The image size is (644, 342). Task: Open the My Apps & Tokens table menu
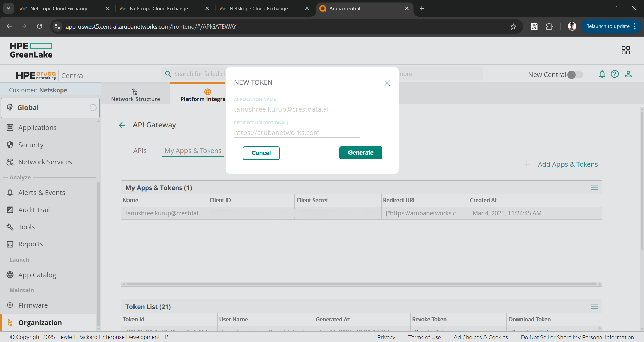pyautogui.click(x=594, y=187)
